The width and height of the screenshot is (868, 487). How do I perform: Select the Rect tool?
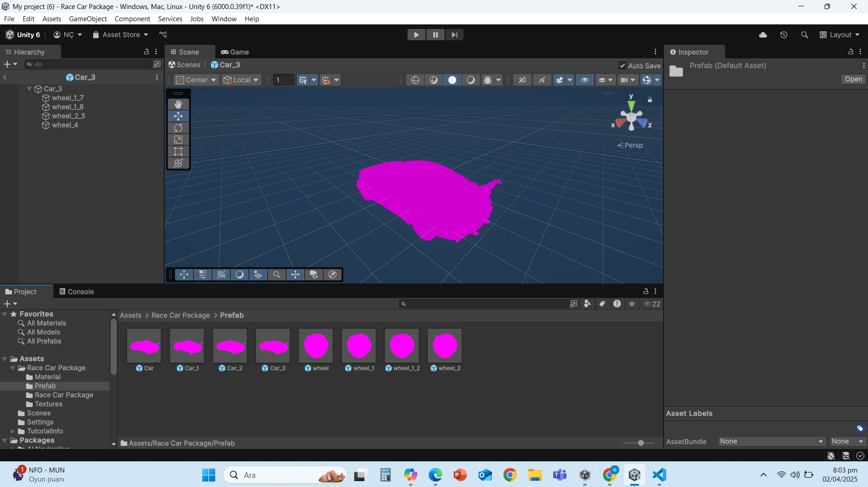tap(178, 151)
